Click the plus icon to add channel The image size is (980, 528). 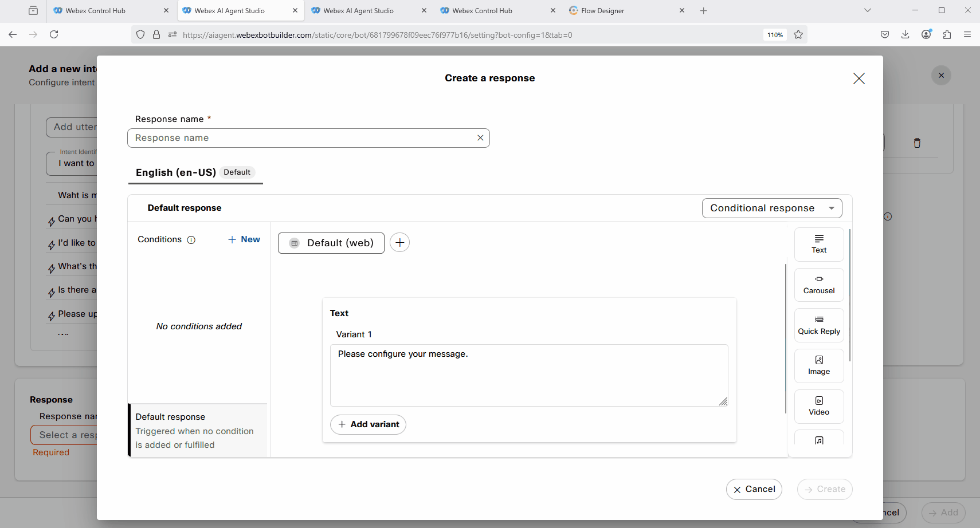tap(399, 243)
